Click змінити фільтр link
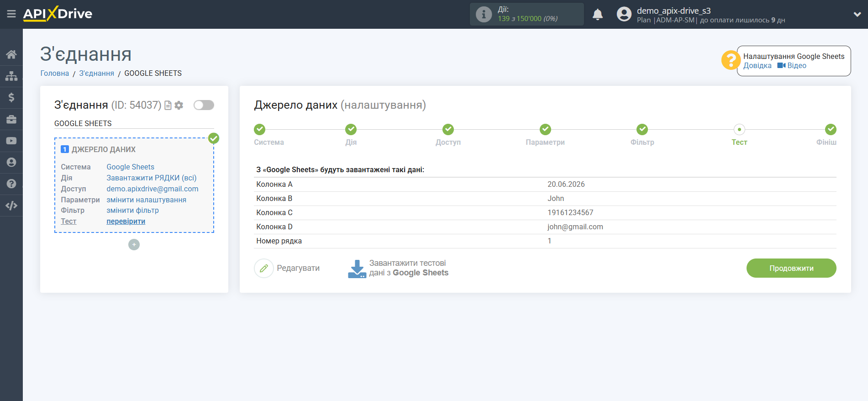Screen dimensions: 868x401 coord(132,211)
